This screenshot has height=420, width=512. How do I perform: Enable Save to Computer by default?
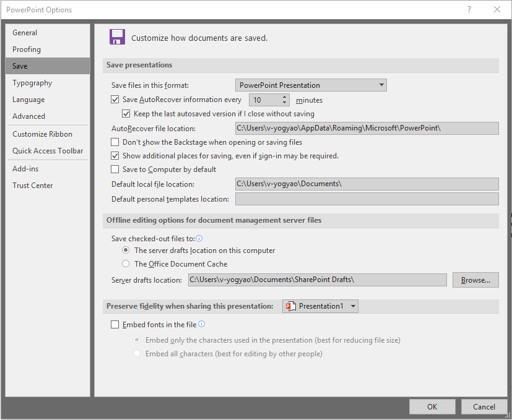[115, 169]
